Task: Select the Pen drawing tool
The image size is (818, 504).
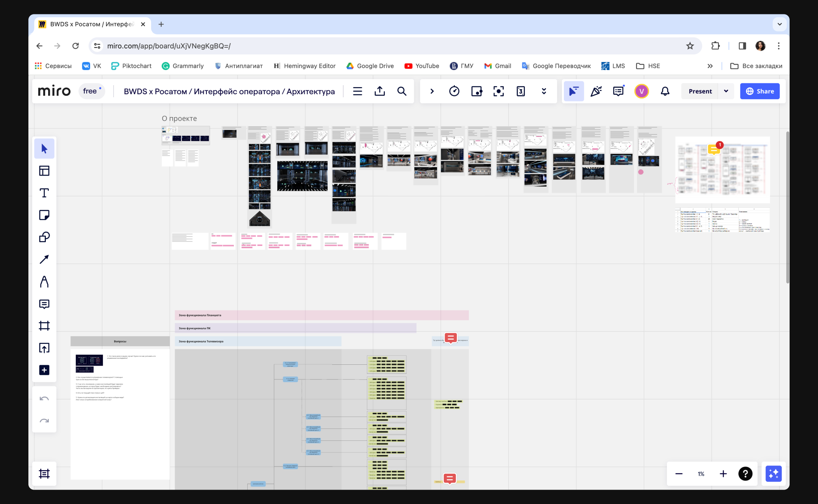Action: [x=44, y=282]
